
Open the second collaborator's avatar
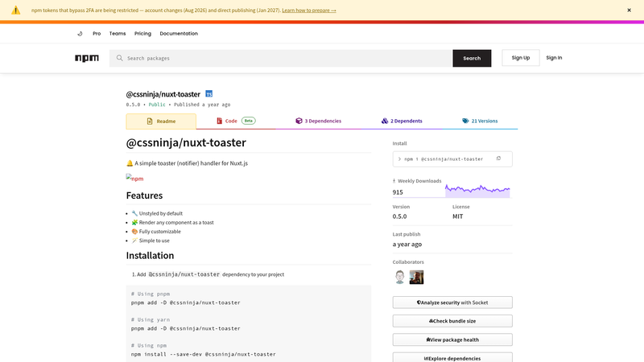(x=416, y=277)
